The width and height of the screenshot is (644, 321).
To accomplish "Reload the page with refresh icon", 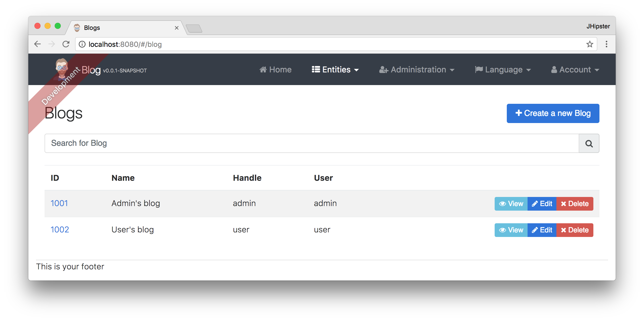I will coord(66,44).
